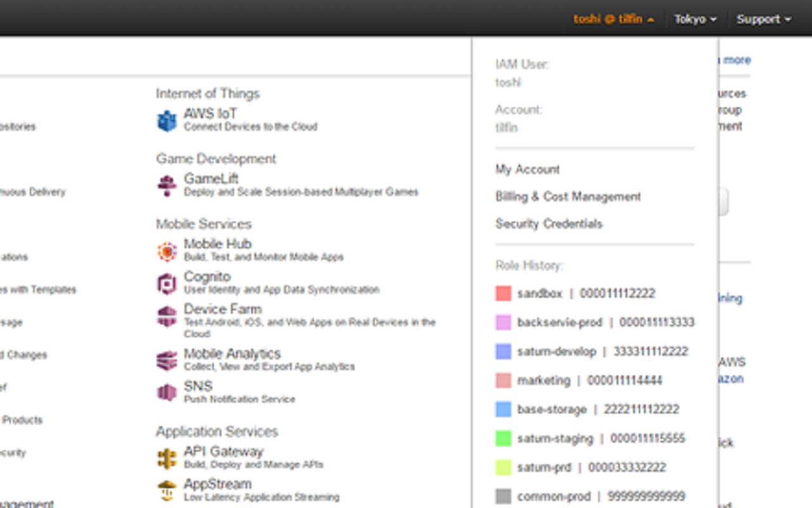812x508 pixels.
Task: Select the Device Farm icon
Action: 166,315
